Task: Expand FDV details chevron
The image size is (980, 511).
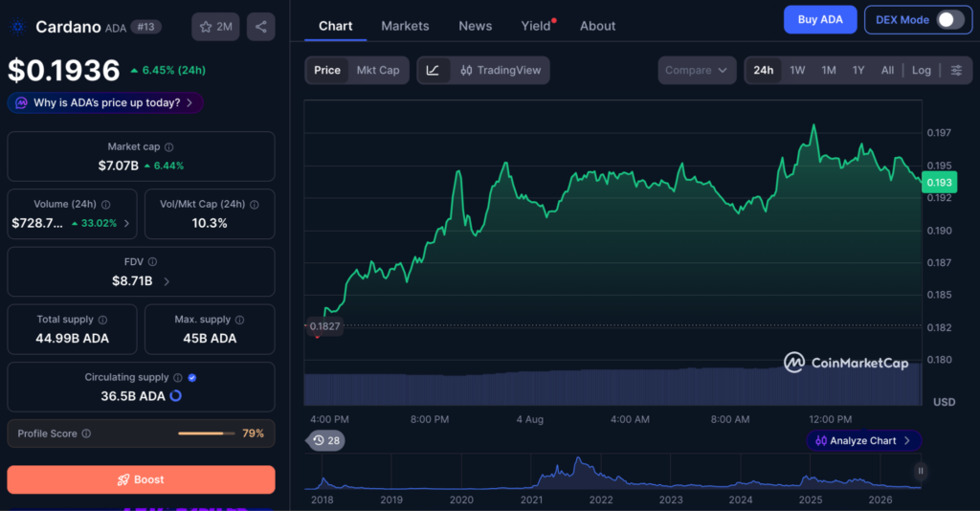Action: pos(167,281)
